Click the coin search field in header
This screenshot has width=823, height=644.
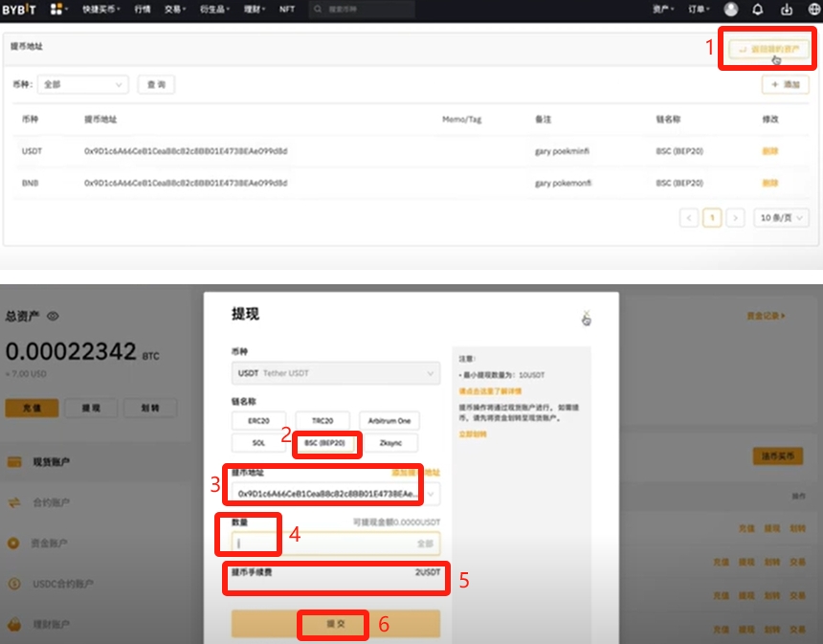tap(362, 9)
